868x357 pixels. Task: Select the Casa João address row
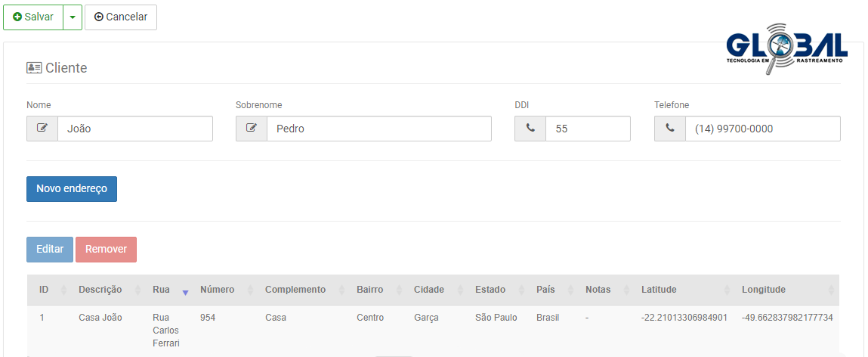(x=100, y=318)
